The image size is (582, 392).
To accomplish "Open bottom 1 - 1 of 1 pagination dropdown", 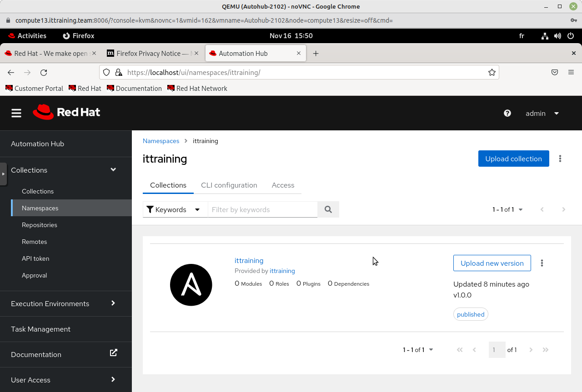I will [418, 350].
